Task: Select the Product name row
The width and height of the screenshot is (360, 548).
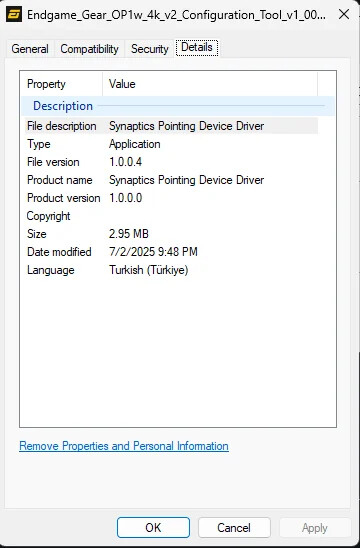Action: [171, 180]
